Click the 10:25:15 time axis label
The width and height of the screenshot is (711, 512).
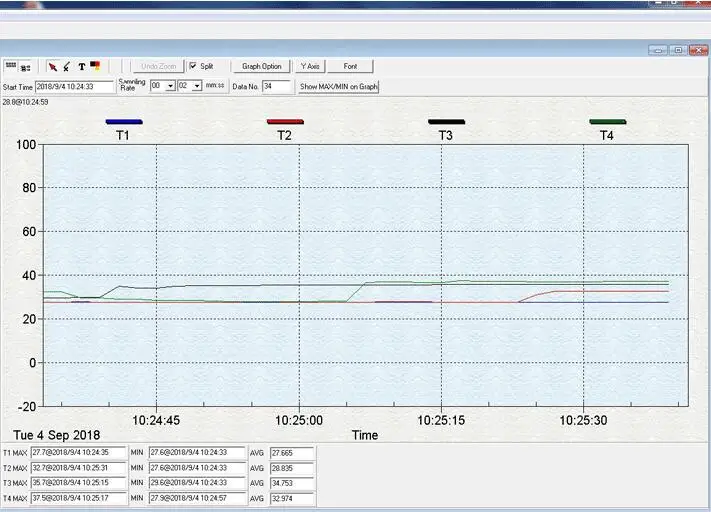click(441, 420)
